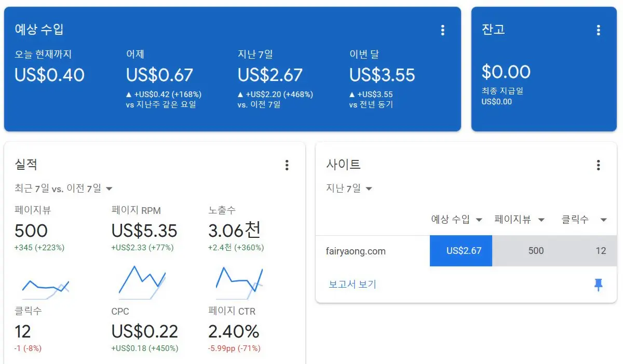Open the 잔고 card three-dot menu
Viewport: 623px width, 364px height.
(x=598, y=30)
